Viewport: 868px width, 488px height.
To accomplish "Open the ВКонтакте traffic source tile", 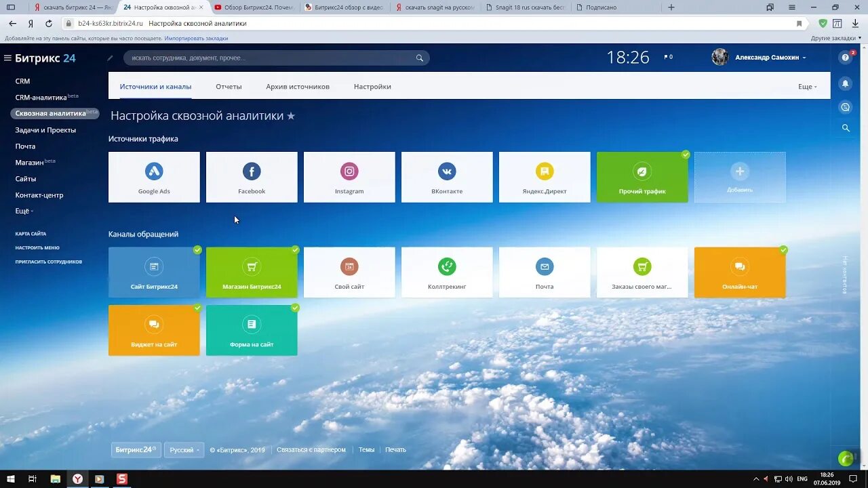I will coord(447,177).
